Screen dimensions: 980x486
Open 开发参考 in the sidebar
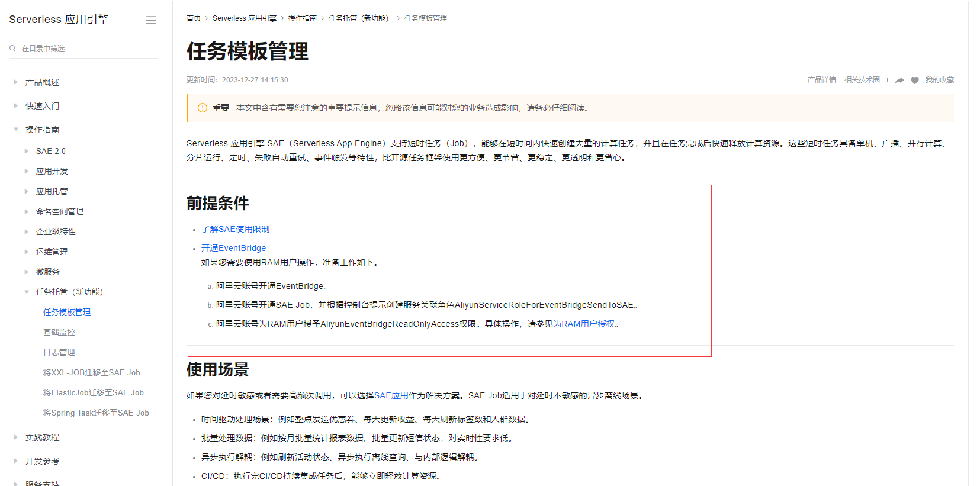42,461
